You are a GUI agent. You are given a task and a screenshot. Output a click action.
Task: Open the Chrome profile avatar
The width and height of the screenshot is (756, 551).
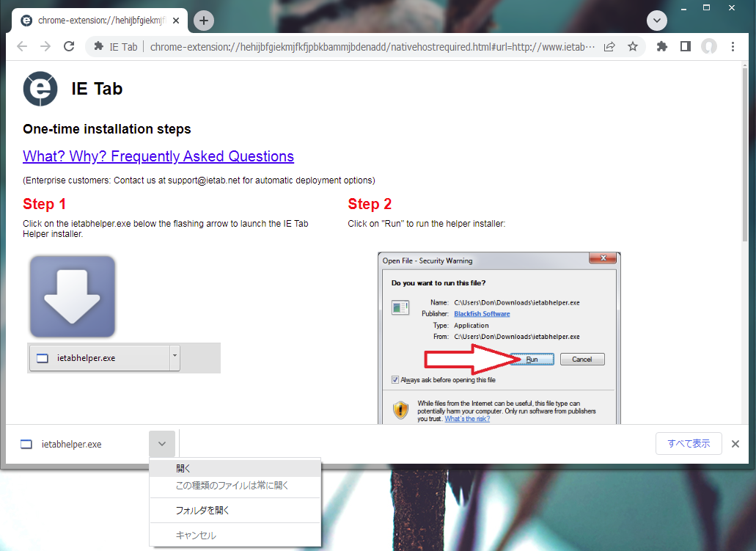tap(709, 46)
